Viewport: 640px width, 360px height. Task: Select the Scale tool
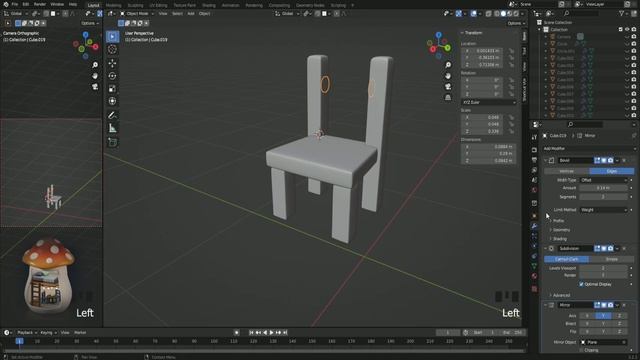(x=112, y=89)
